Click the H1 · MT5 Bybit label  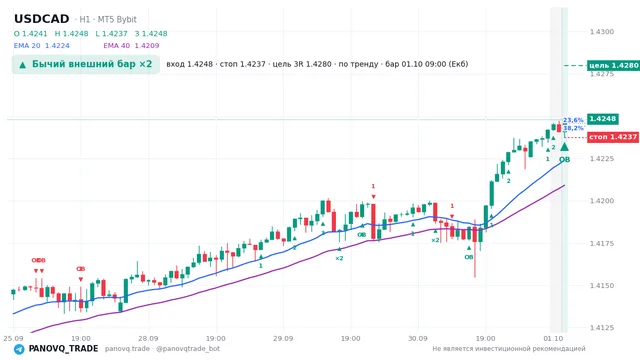108,20
